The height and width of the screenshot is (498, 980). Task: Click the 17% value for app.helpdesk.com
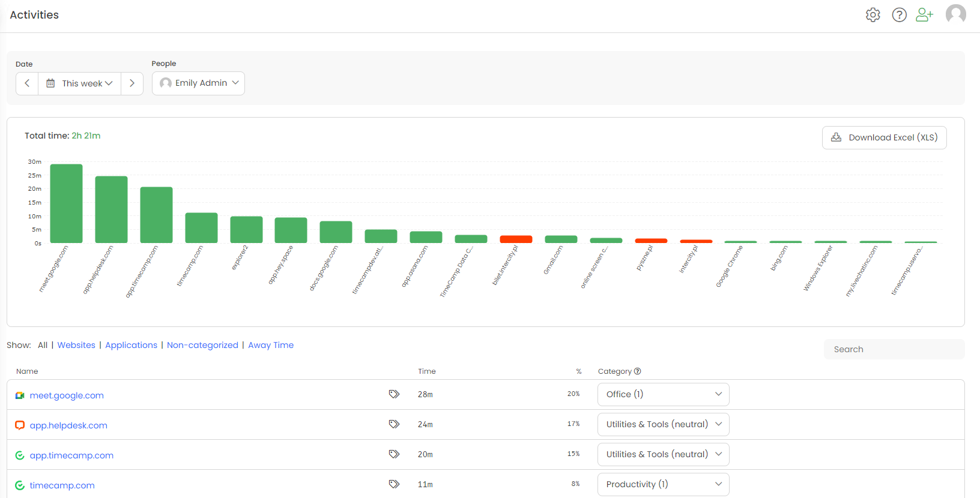573,424
